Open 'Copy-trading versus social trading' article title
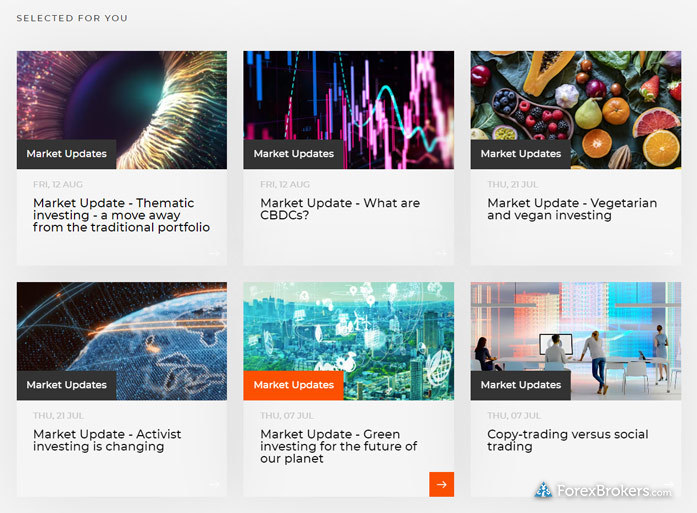This screenshot has width=697, height=513. (x=568, y=440)
